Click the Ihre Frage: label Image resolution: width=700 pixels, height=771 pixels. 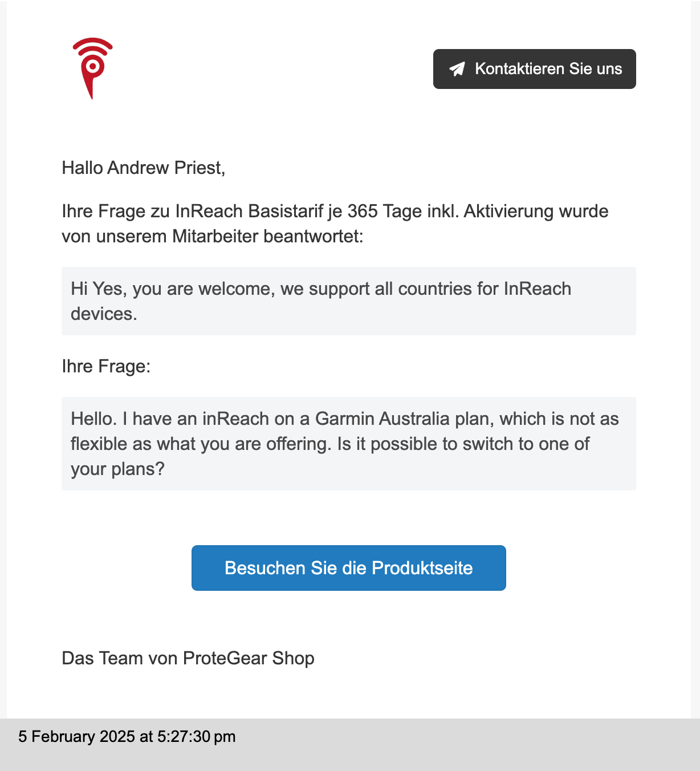click(106, 366)
